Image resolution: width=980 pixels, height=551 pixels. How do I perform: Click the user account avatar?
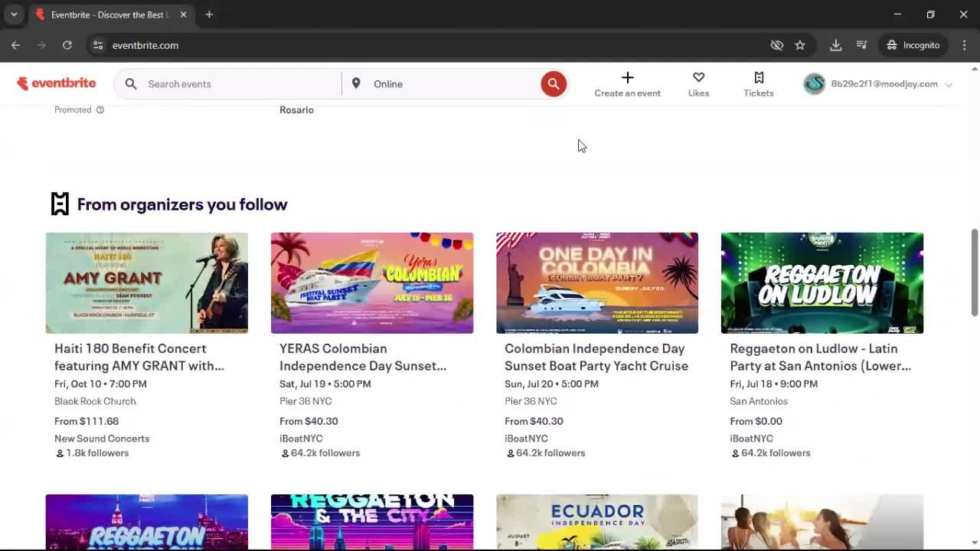coord(814,84)
